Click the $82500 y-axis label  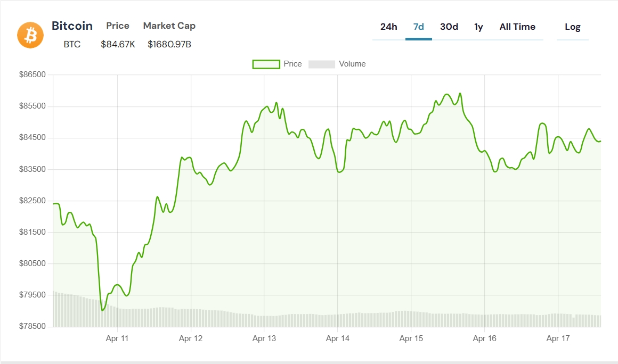pyautogui.click(x=32, y=201)
